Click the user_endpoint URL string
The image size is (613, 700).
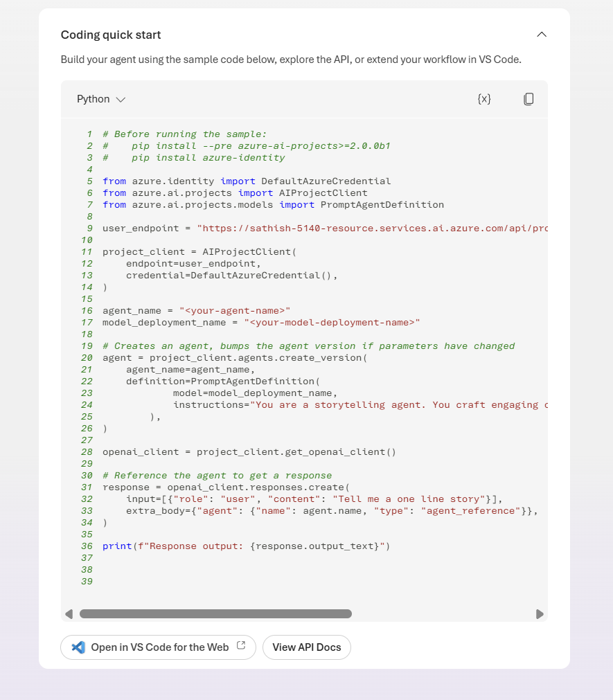coord(372,228)
